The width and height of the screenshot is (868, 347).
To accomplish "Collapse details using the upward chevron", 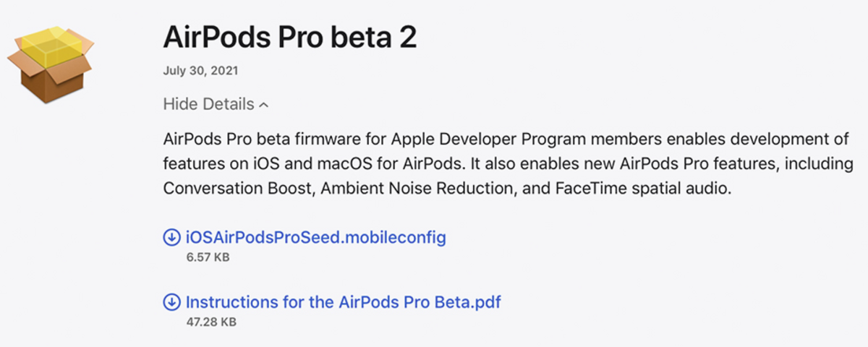I will click(264, 106).
